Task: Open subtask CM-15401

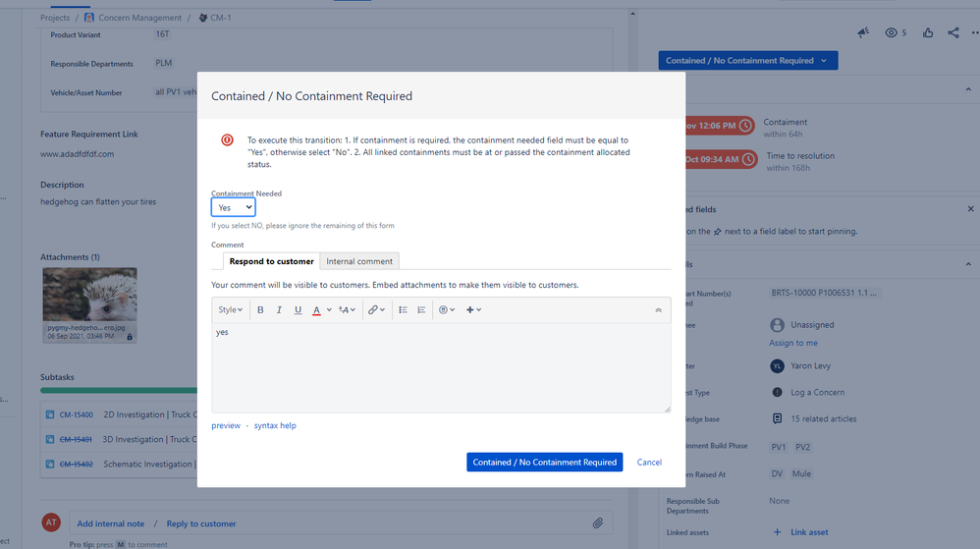Action: point(76,440)
